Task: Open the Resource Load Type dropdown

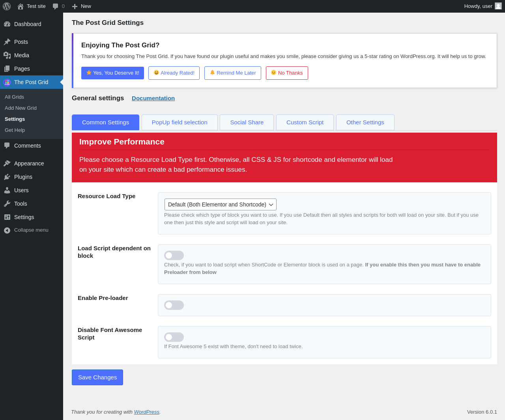Action: (x=221, y=204)
